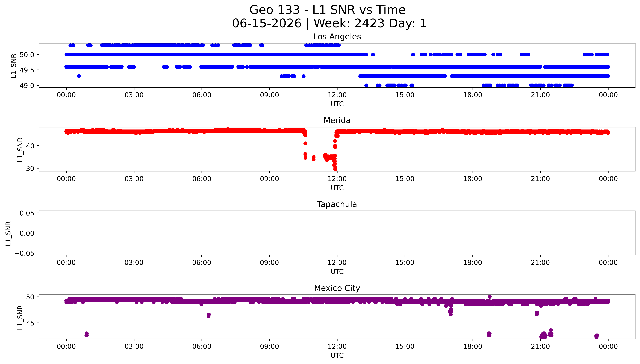Click the Tapachula subplot title
Image resolution: width=640 pixels, height=364 pixels.
(337, 204)
